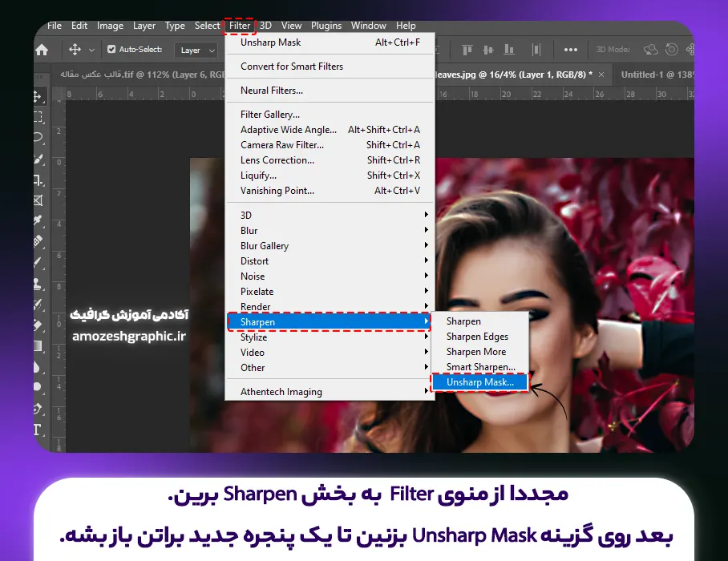Choose Unsharp Mask... in Sharpen submenu

pos(480,382)
